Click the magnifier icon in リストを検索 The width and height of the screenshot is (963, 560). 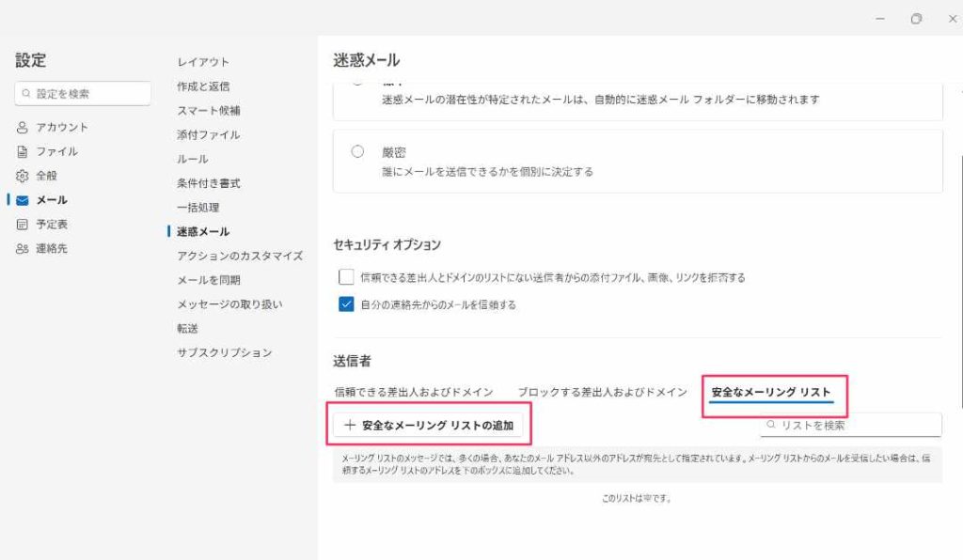pos(771,426)
